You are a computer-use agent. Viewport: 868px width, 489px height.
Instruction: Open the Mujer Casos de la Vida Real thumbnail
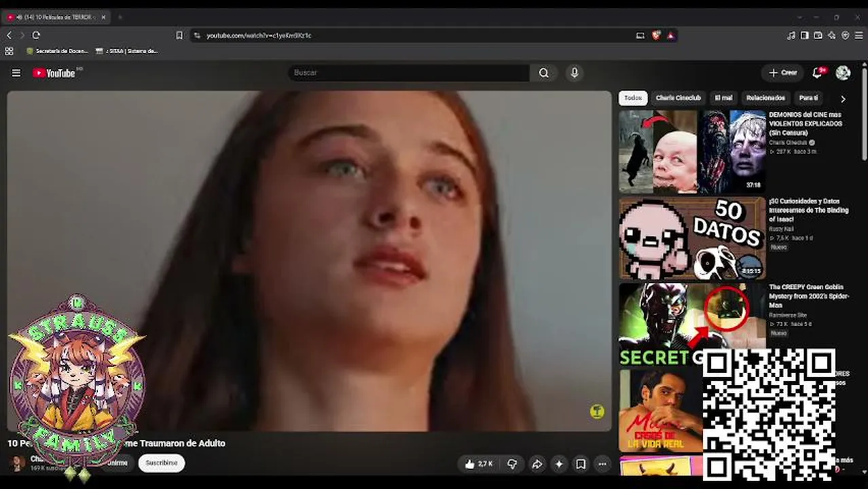[x=660, y=411]
